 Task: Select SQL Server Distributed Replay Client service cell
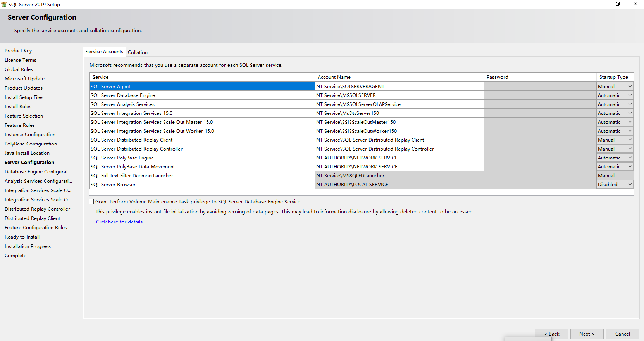[x=202, y=140]
